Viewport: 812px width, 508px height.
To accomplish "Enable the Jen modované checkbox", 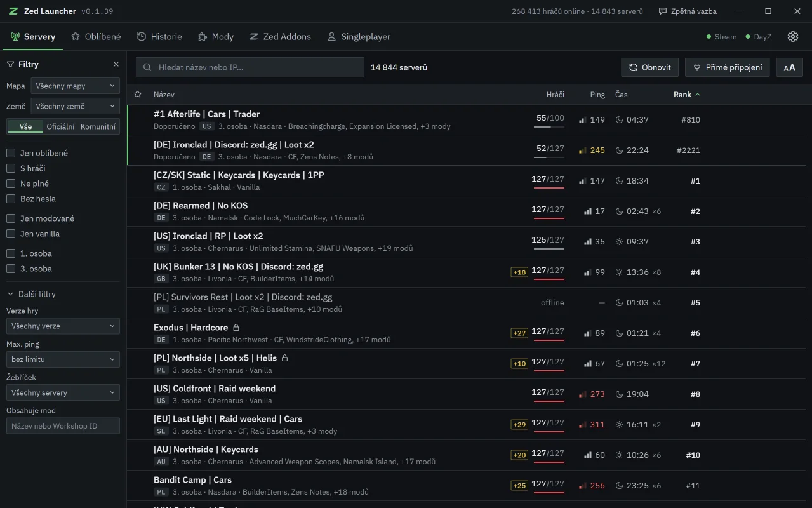I will [11, 218].
